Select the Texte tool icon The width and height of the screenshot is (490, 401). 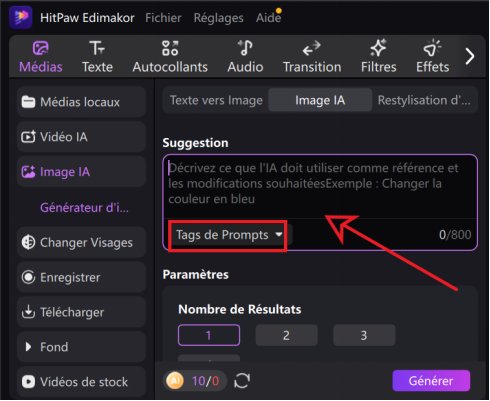click(x=97, y=48)
